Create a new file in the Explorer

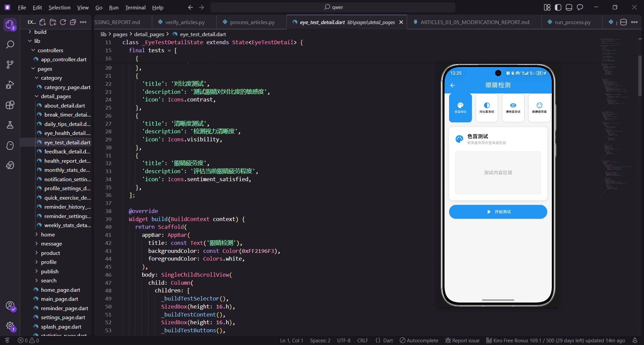43,22
